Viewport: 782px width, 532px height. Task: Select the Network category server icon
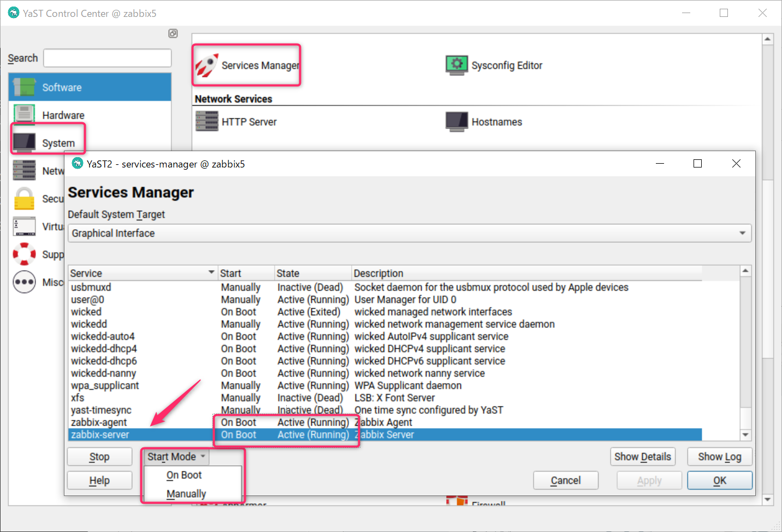coord(24,171)
